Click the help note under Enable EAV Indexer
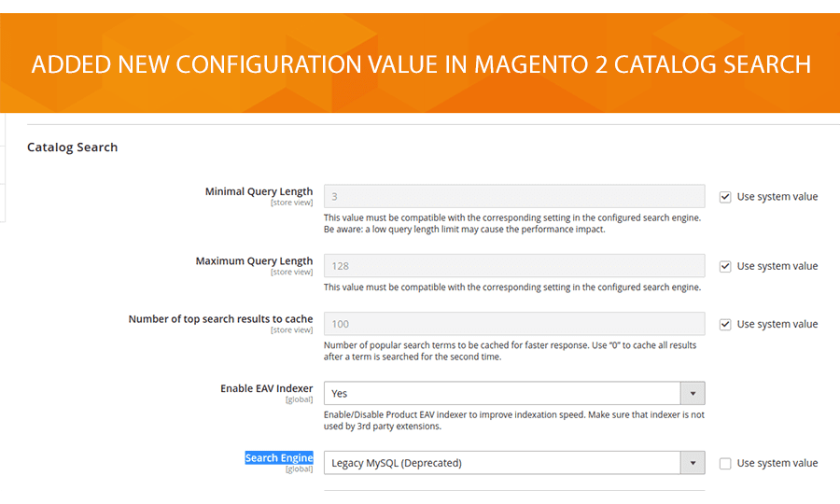This screenshot has width=840, height=504. pos(513,421)
